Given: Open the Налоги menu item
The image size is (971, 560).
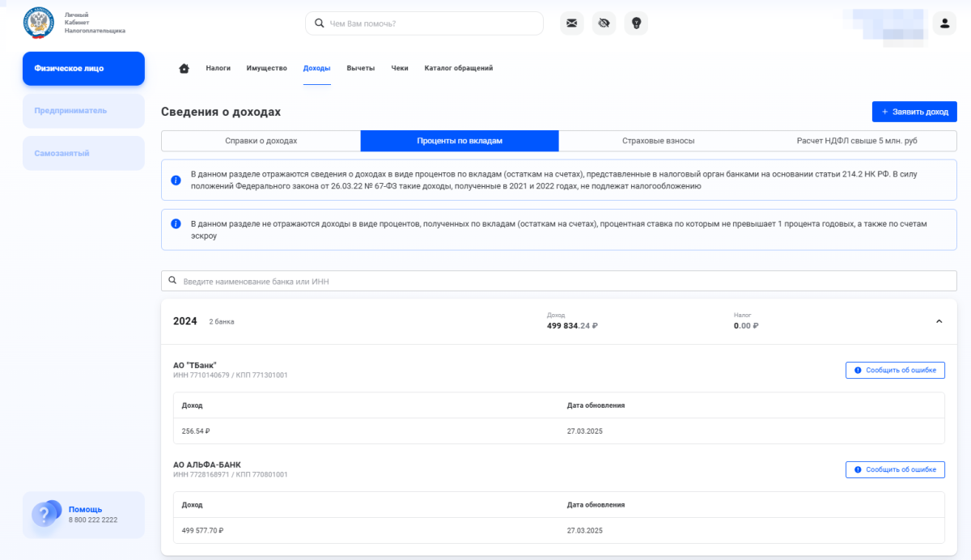Looking at the screenshot, I should (218, 69).
